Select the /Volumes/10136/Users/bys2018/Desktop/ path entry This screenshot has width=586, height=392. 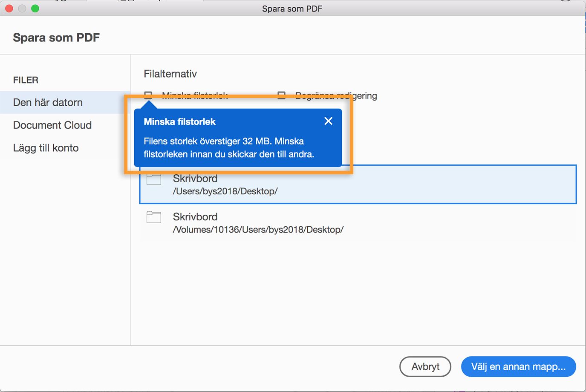click(x=258, y=230)
